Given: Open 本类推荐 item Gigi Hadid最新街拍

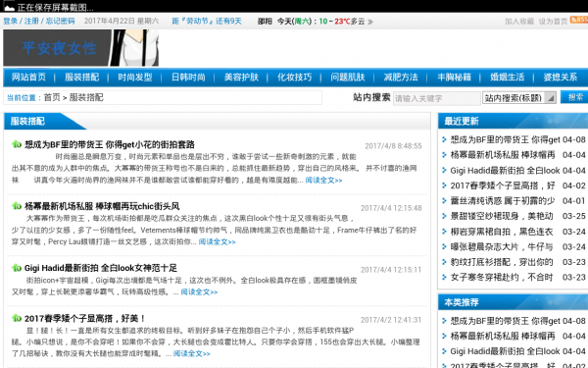Looking at the screenshot, I should (x=505, y=351).
